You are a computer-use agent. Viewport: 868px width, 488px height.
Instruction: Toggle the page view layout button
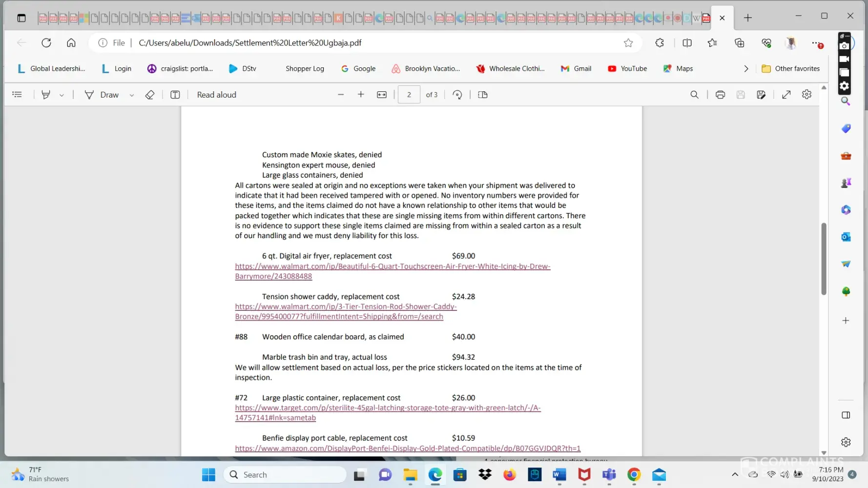(483, 95)
